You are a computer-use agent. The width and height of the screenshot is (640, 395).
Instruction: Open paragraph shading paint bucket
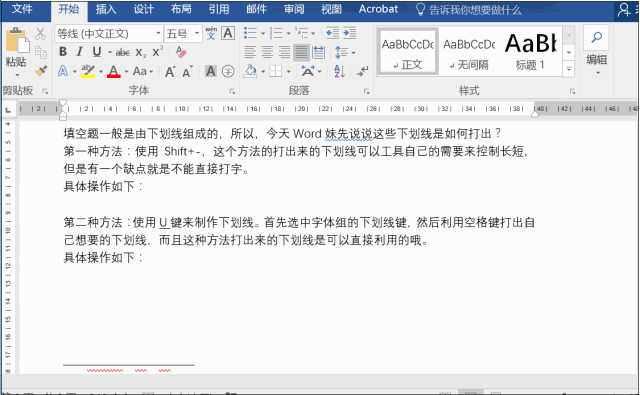click(250, 71)
